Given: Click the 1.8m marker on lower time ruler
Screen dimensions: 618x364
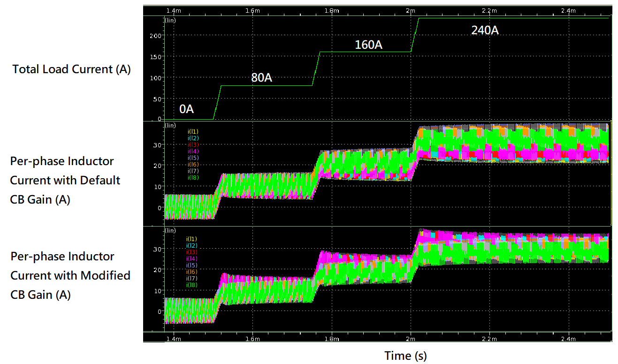Looking at the screenshot, I should (x=331, y=338).
